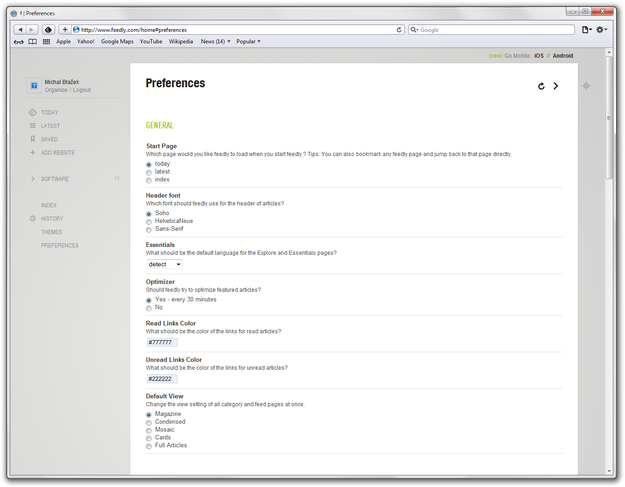
Task: Click the Latest list icon in sidebar
Action: click(x=33, y=126)
